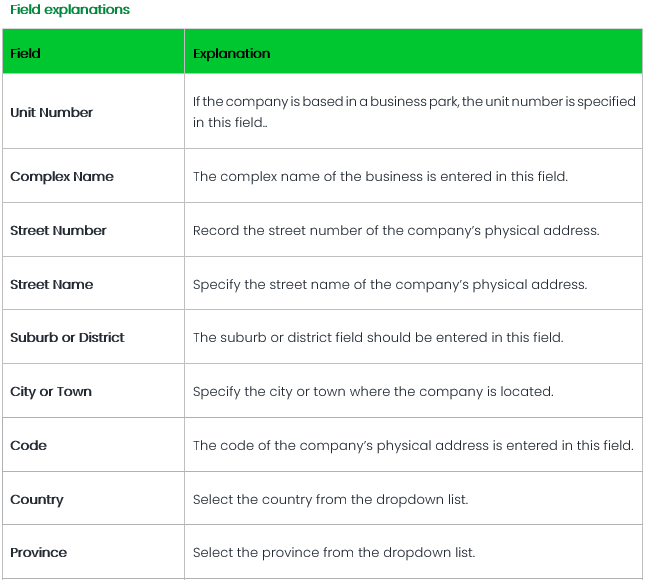645x580 pixels.
Task: Select the "Unit Number" field cell
Action: tap(52, 112)
